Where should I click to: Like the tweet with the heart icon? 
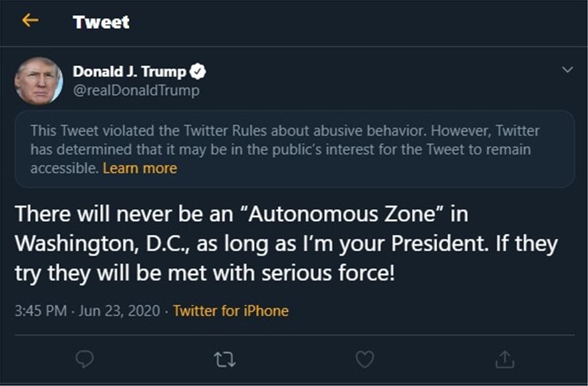click(364, 360)
